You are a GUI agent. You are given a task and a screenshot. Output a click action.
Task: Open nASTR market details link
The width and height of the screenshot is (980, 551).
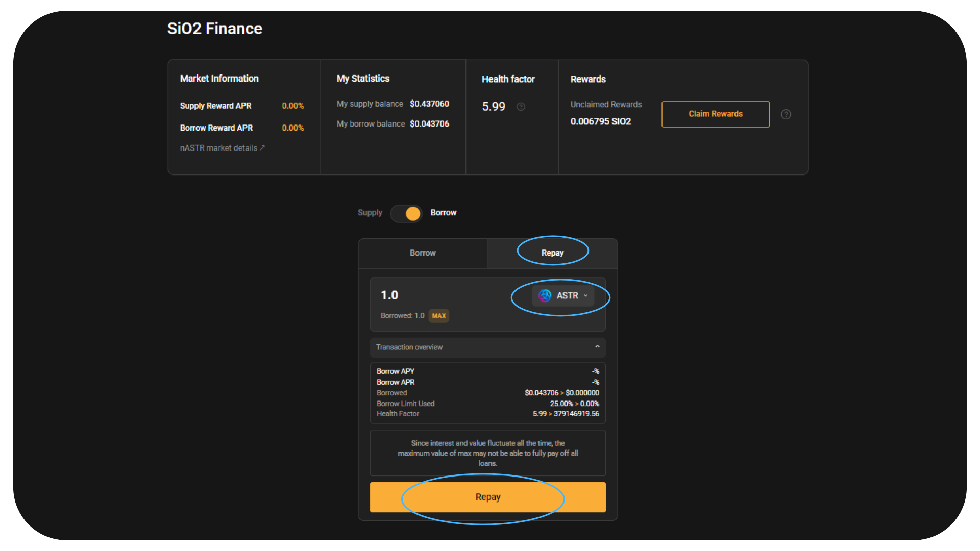[x=218, y=148]
